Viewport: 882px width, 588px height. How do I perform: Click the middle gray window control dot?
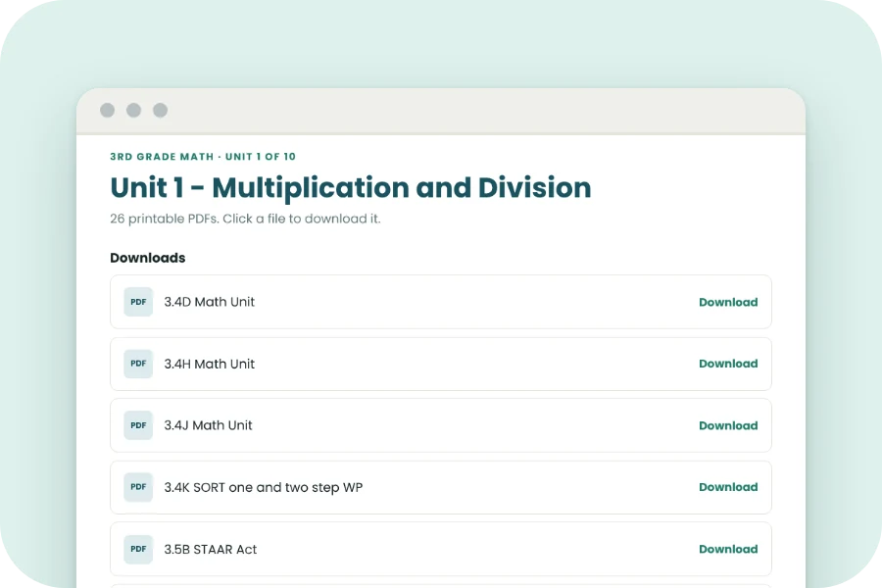pyautogui.click(x=133, y=111)
